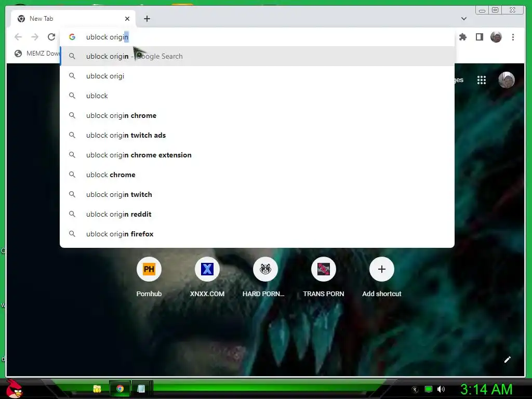
Task: Open the TRANS PORN shortcut tile
Action: click(324, 277)
